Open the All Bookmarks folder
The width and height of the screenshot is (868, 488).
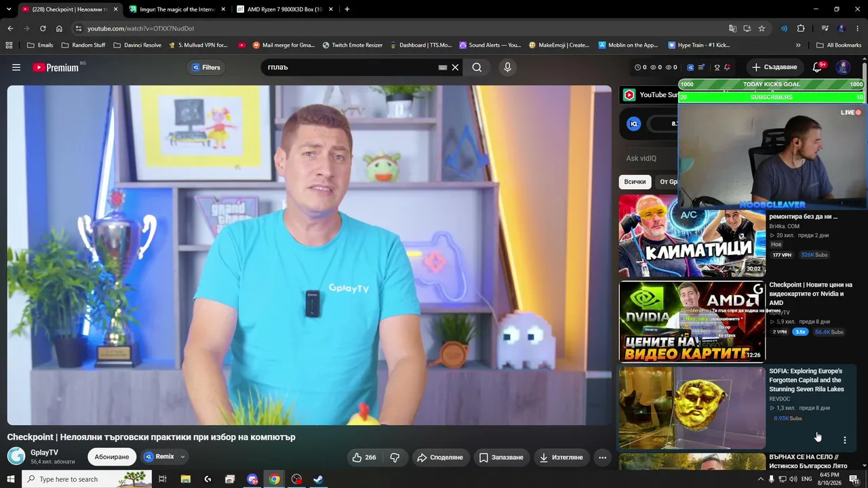(839, 45)
